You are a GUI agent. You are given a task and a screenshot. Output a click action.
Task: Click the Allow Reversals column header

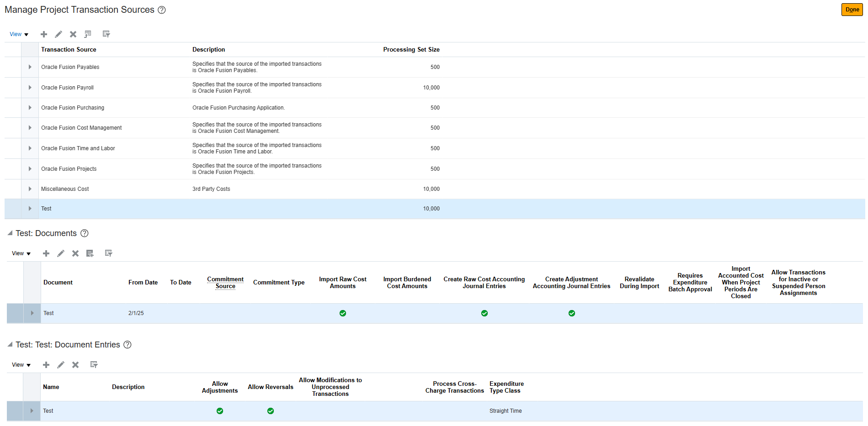click(271, 387)
